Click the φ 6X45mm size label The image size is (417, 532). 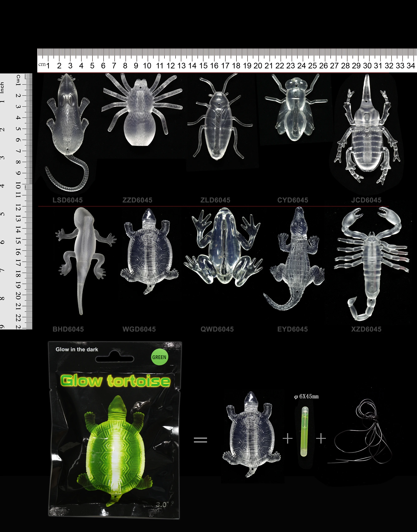pos(306,396)
